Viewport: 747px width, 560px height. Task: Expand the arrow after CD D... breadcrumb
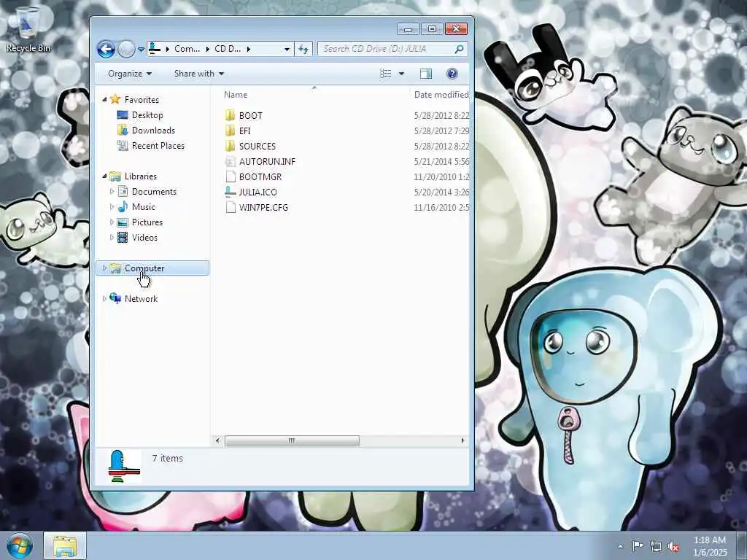(248, 49)
